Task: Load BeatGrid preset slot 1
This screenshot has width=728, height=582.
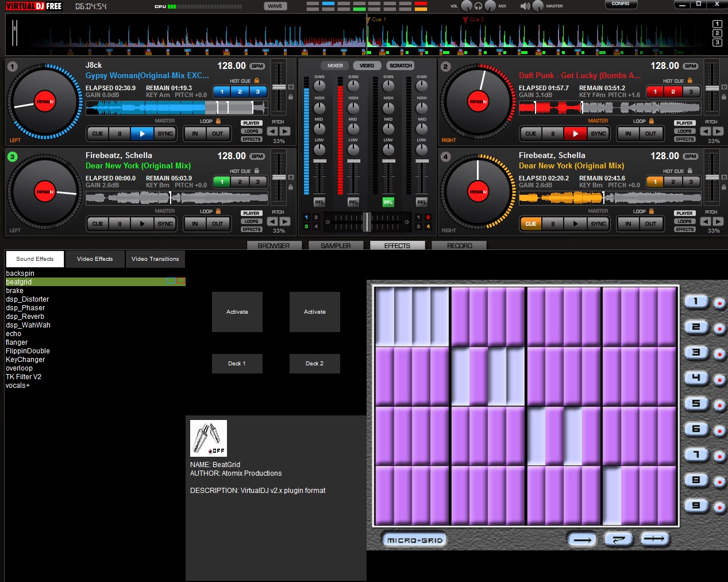Action: click(696, 301)
